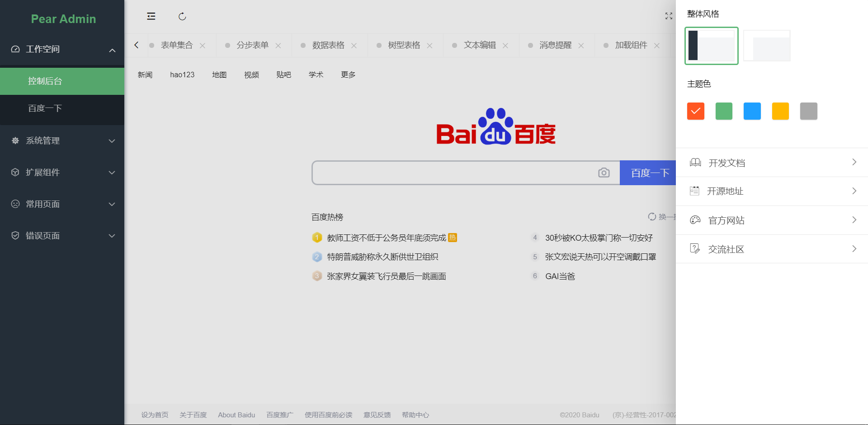Viewport: 868px width, 425px height.
Task: Enter fullscreen with the expand icon
Action: tap(669, 16)
